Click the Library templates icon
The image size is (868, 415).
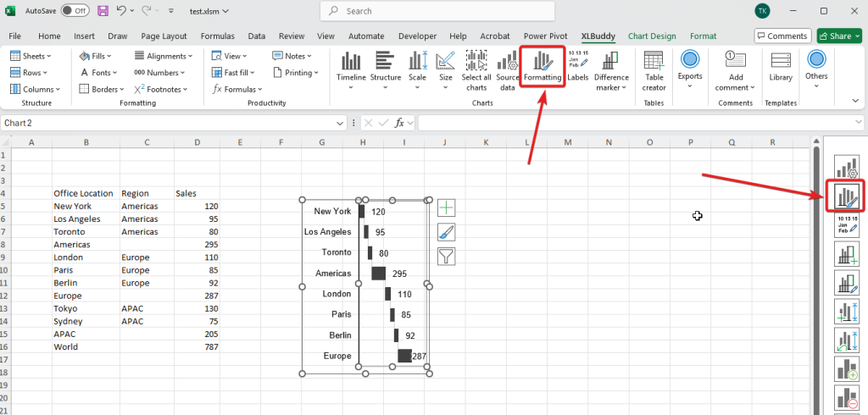point(781,67)
